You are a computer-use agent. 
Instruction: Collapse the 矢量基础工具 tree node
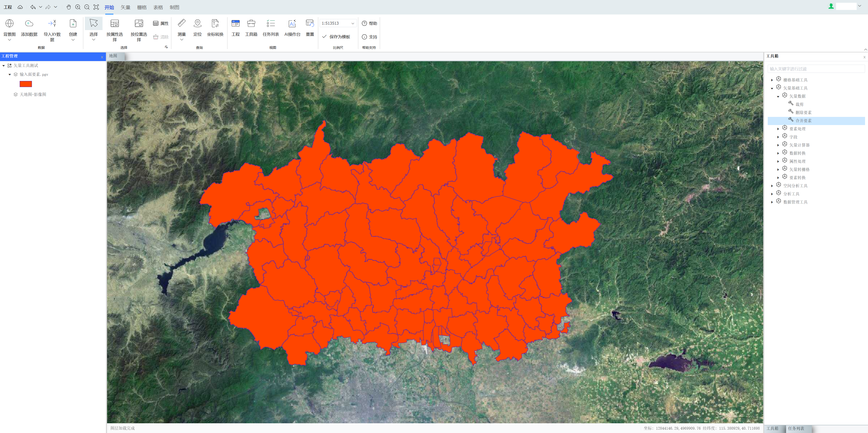coord(772,88)
